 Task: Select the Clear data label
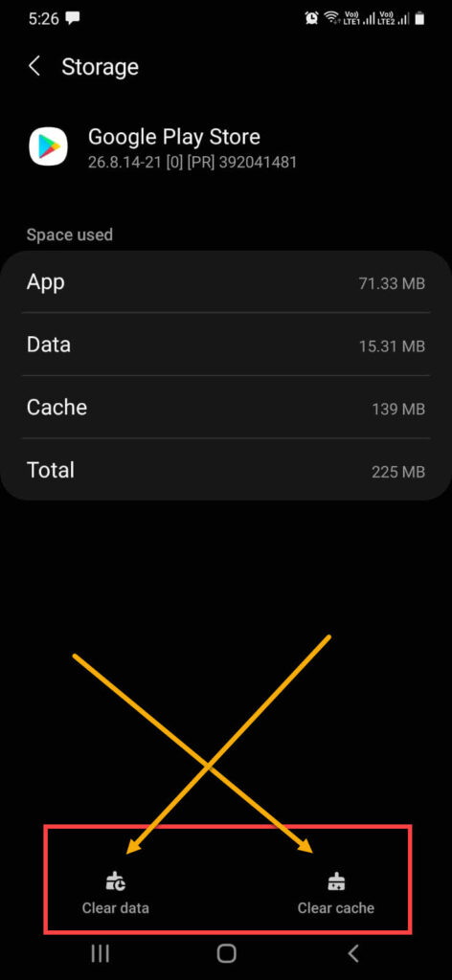[116, 908]
